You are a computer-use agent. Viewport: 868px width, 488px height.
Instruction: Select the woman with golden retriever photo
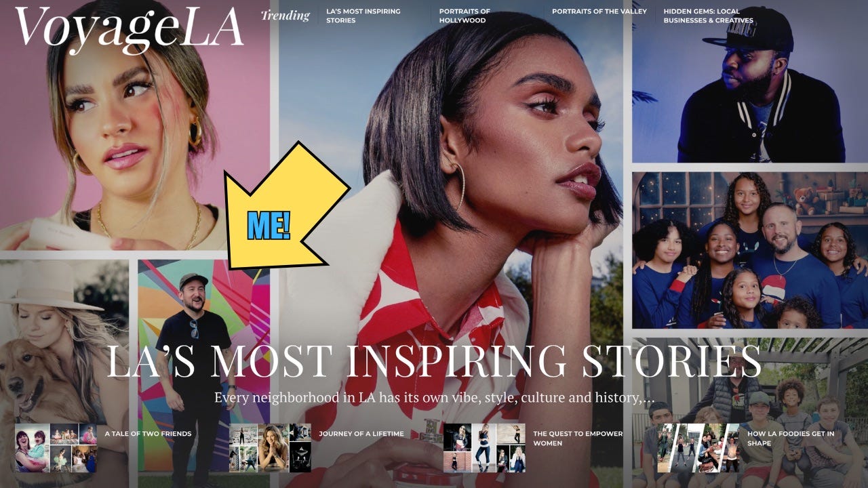pyautogui.click(x=64, y=366)
